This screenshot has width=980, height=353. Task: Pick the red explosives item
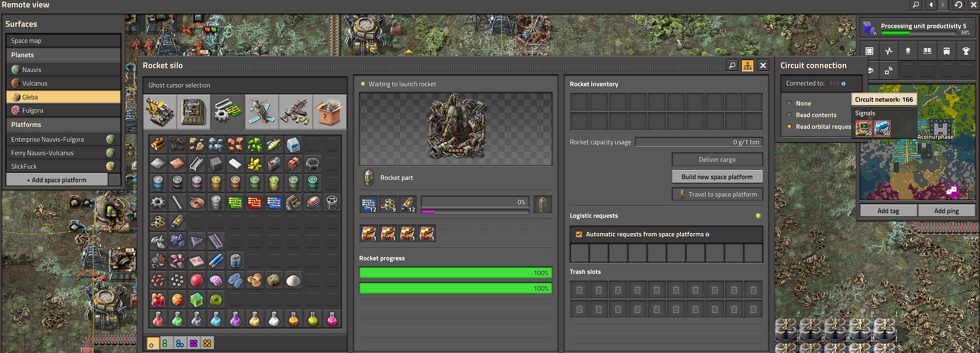(293, 164)
